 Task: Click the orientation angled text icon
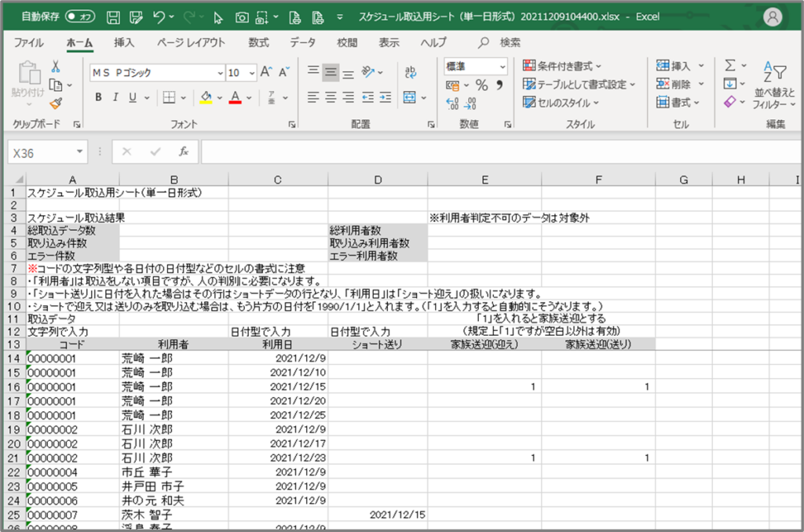(368, 72)
